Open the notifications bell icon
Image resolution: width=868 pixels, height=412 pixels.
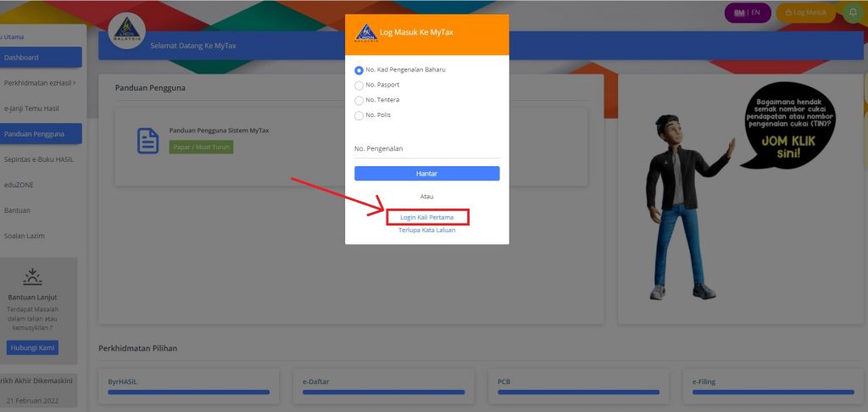click(x=853, y=13)
